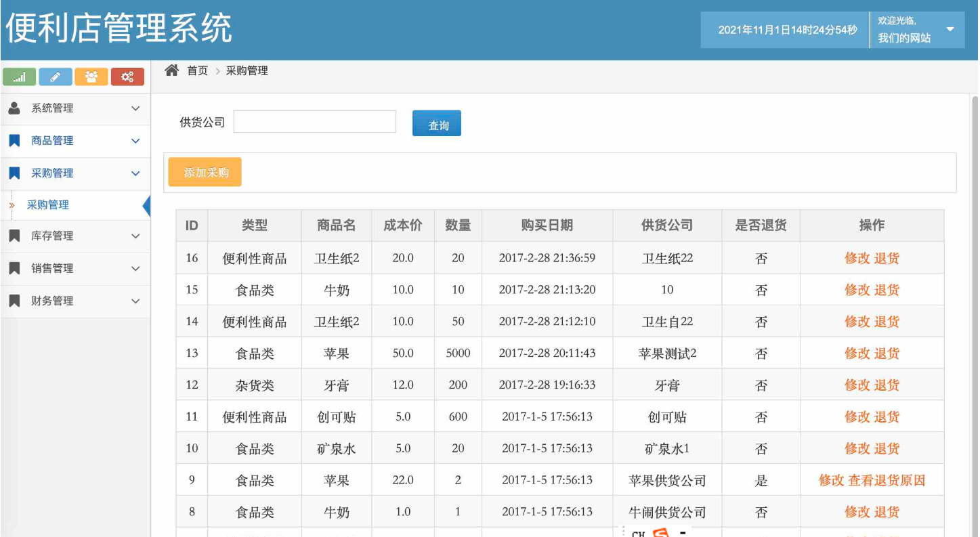This screenshot has height=537, width=980.
Task: Click the green signal bars shortcut icon
Action: [20, 77]
